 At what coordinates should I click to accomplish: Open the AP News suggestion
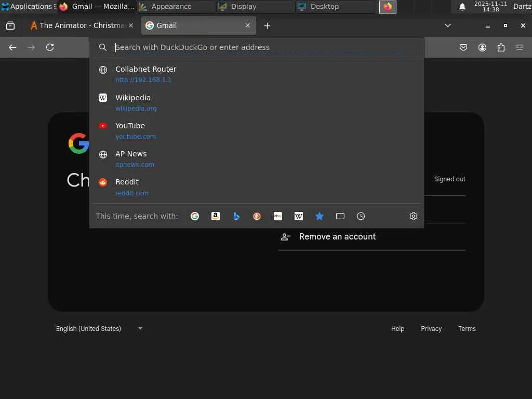pos(257,159)
